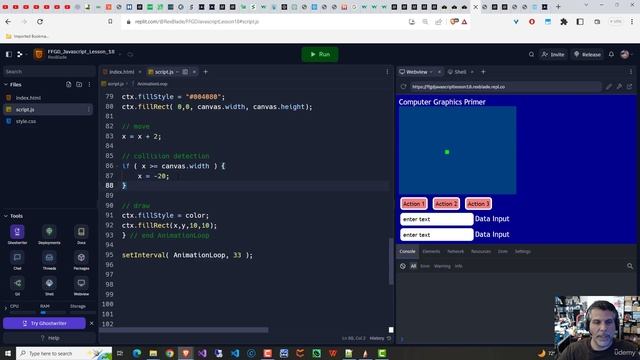The image size is (640, 360).
Task: Run the Replit project
Action: tap(320, 54)
